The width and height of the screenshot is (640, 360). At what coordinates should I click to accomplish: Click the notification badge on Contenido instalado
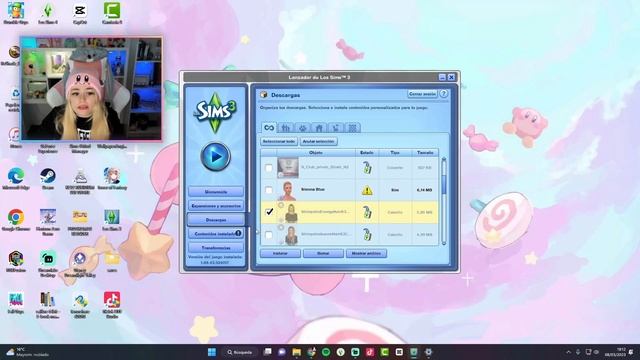tap(238, 233)
